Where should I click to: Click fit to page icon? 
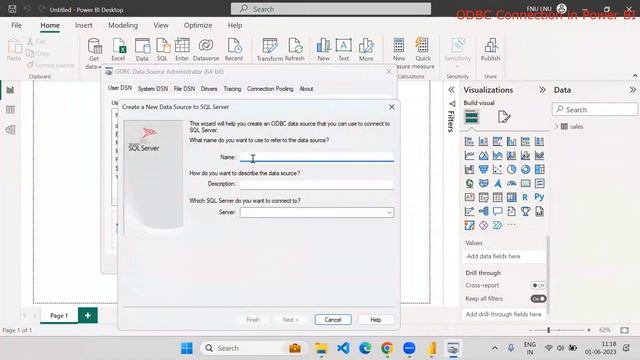tap(624, 330)
